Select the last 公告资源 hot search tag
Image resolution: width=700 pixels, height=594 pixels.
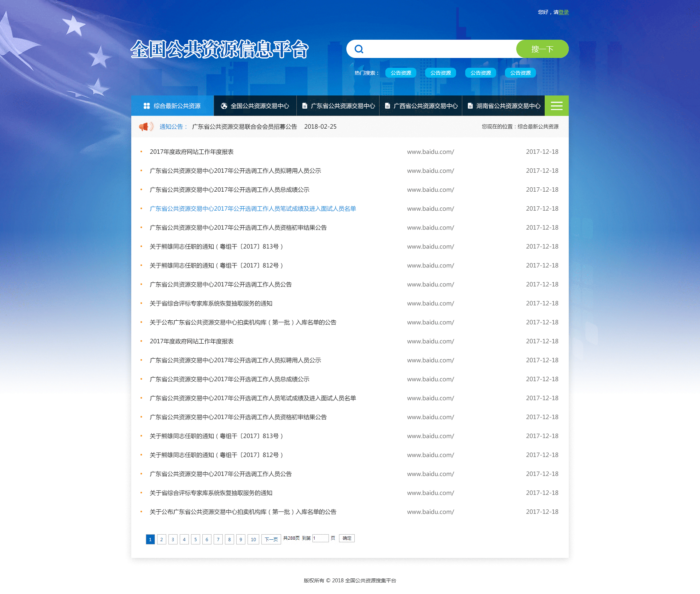[520, 73]
